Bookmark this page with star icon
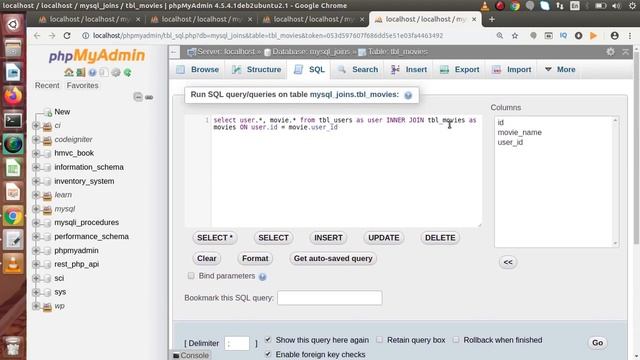Viewport: 640px width, 360px height. (x=515, y=36)
